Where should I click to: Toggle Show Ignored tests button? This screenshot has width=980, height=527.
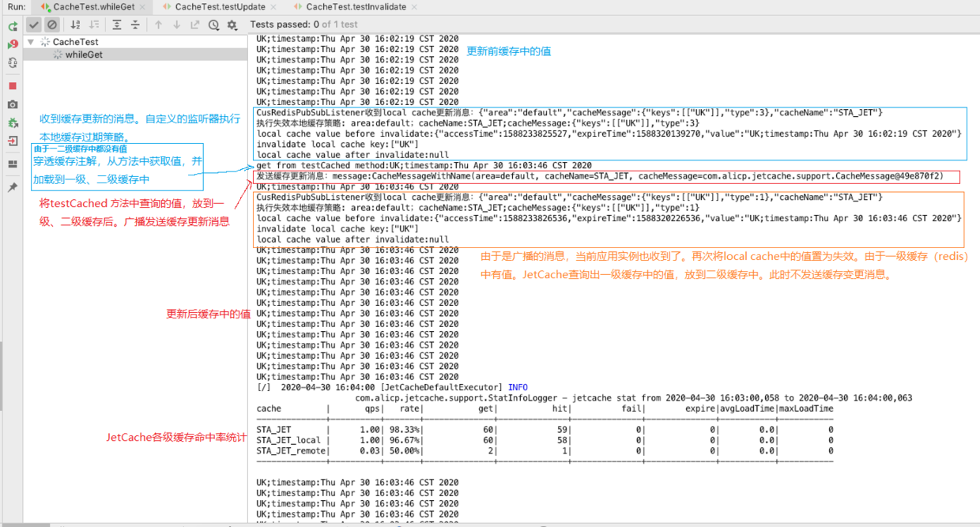[x=52, y=25]
